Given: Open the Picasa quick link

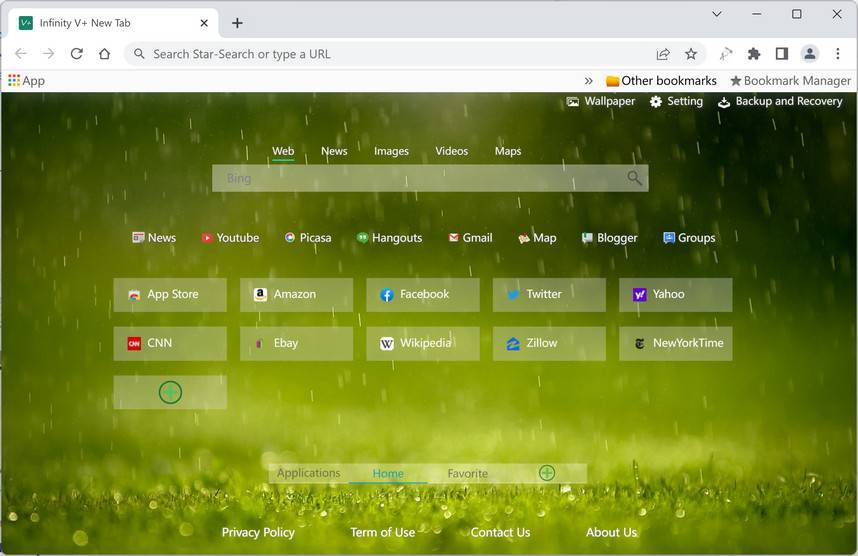Looking at the screenshot, I should pyautogui.click(x=308, y=238).
